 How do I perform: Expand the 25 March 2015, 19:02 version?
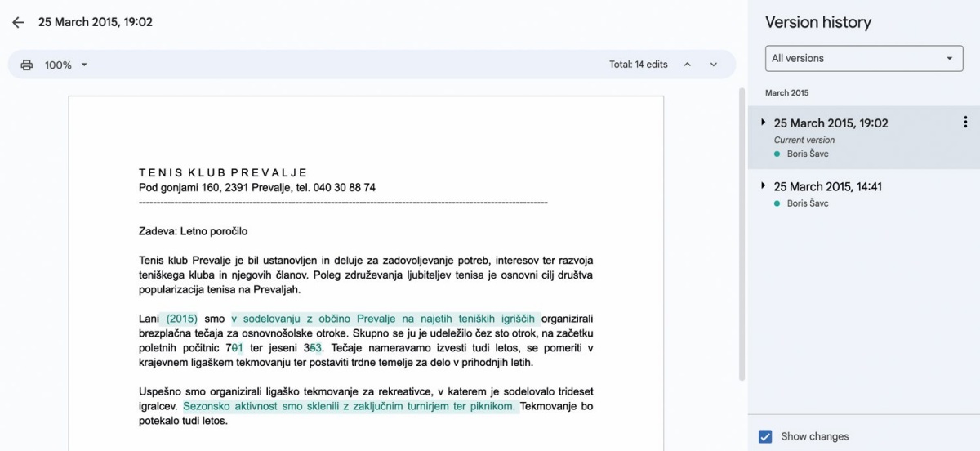coord(763,122)
